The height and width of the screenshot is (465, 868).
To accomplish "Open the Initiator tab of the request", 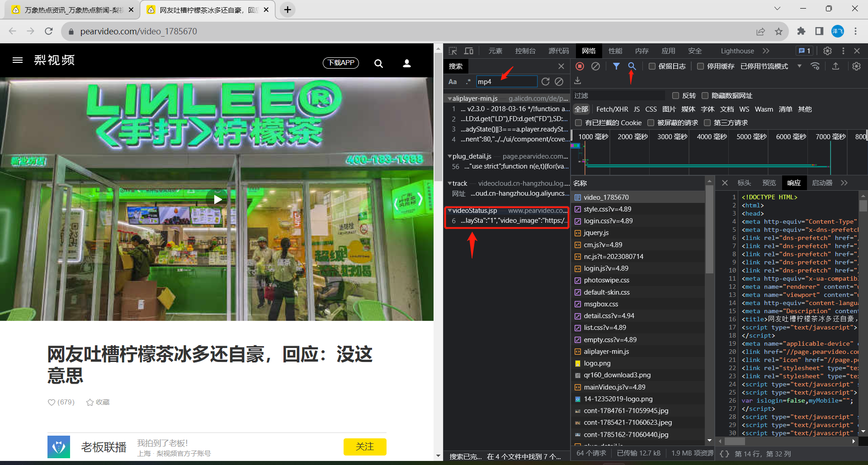I will [x=822, y=183].
